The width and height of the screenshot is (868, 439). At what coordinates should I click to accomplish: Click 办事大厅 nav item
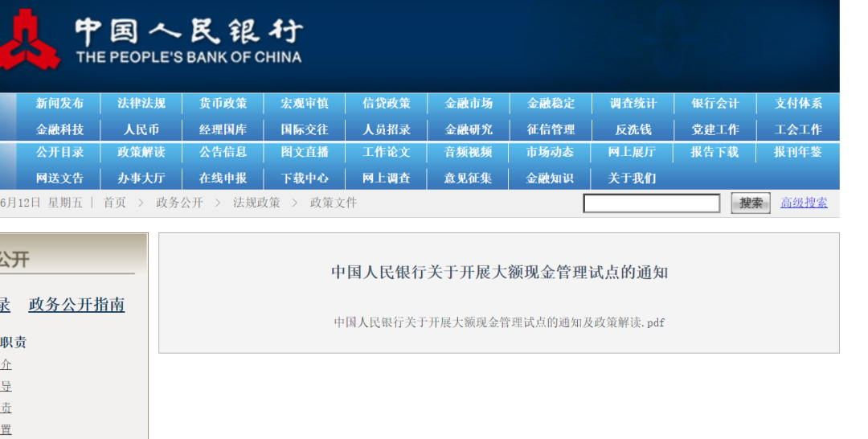pos(141,178)
